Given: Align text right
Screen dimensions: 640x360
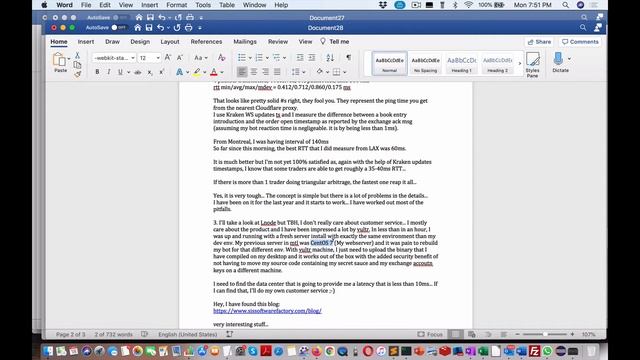Looking at the screenshot, I should coord(266,72).
